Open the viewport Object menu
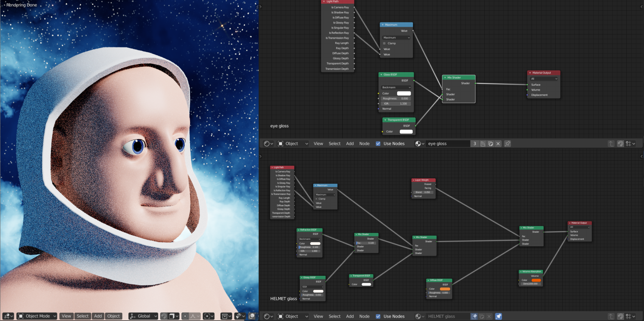 tap(114, 316)
